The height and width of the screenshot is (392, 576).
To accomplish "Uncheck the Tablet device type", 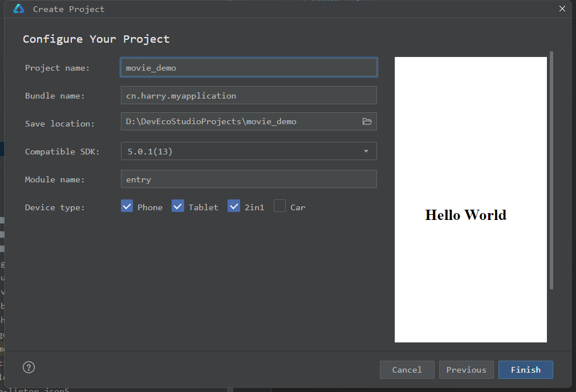I will tap(178, 206).
